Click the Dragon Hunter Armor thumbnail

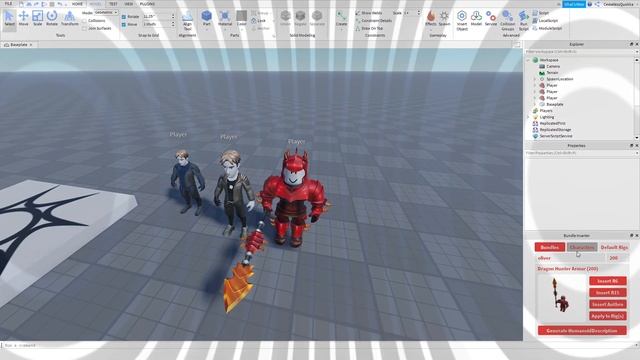point(562,298)
